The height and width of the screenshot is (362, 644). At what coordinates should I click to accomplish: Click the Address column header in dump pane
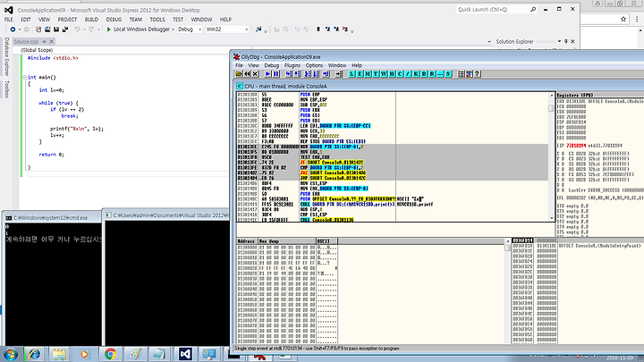point(247,241)
